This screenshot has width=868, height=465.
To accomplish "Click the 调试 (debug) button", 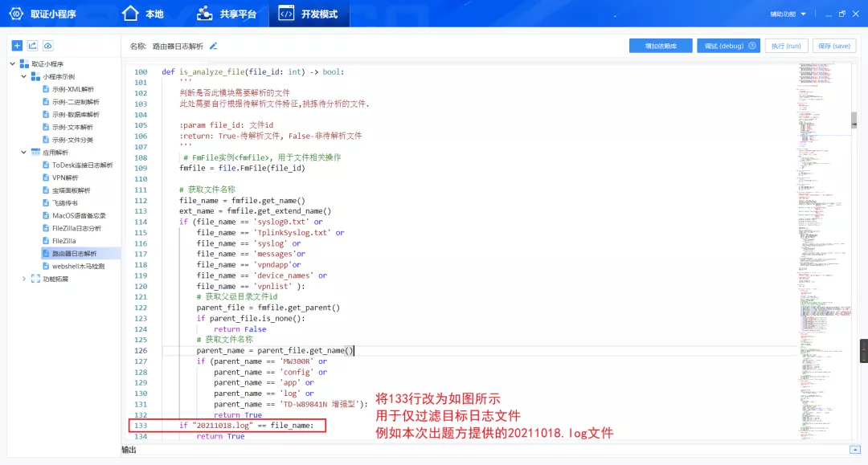I will coord(728,46).
